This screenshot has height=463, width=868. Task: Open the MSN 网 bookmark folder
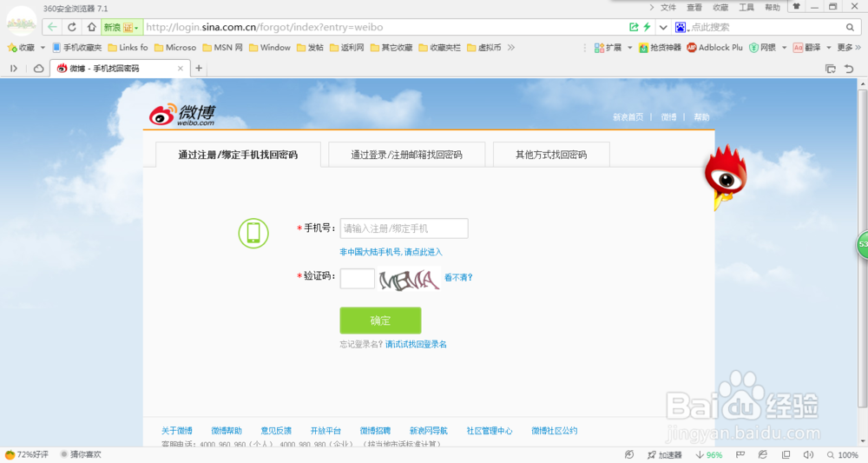coord(222,48)
